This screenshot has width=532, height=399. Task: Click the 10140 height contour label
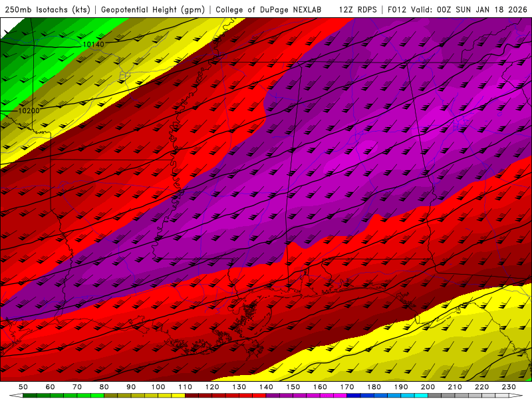pos(93,44)
